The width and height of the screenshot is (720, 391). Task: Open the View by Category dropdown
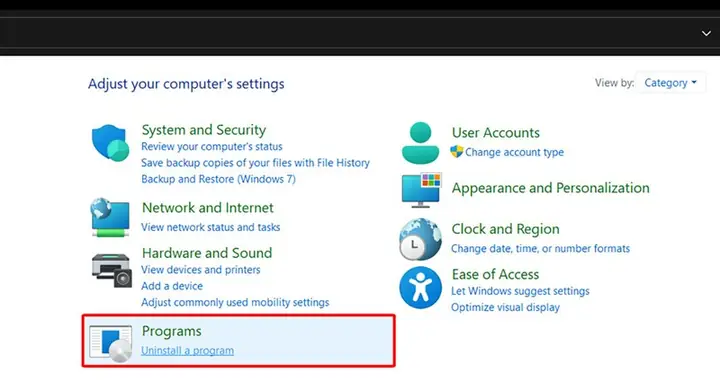pyautogui.click(x=670, y=83)
